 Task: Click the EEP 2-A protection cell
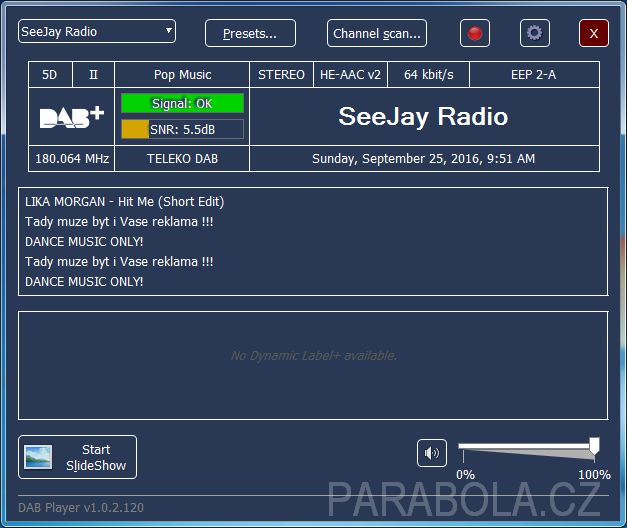pyautogui.click(x=534, y=74)
